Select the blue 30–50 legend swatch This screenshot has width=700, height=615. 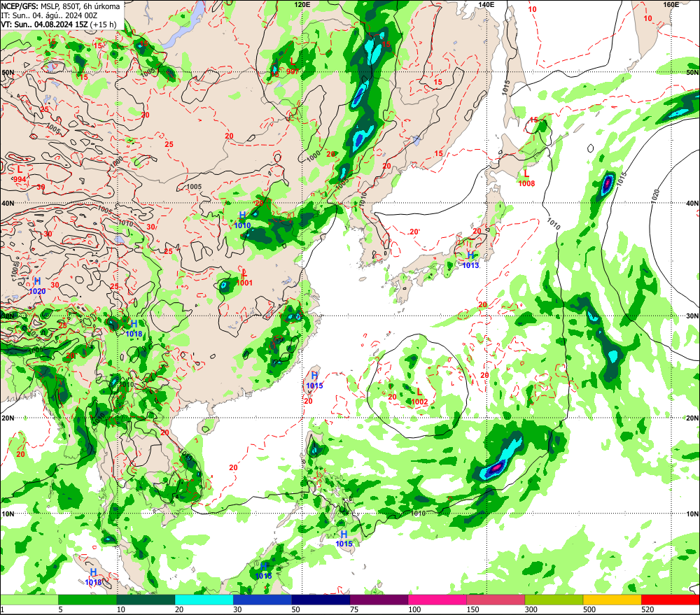point(262,600)
